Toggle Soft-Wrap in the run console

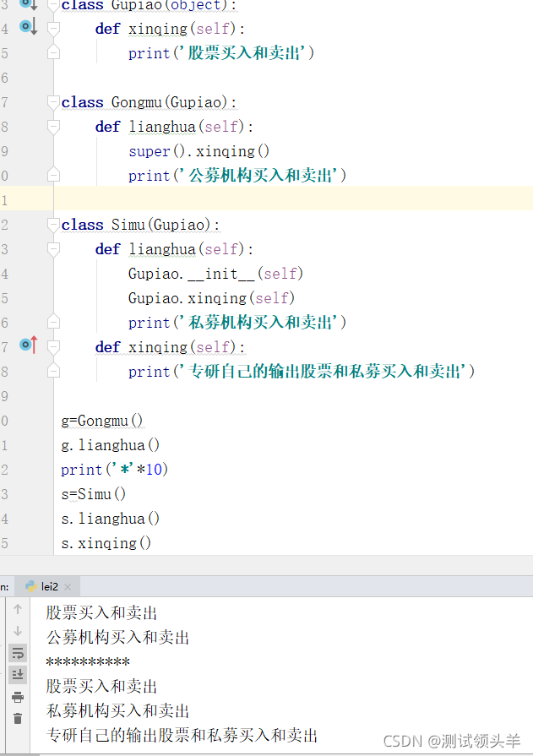[18, 653]
